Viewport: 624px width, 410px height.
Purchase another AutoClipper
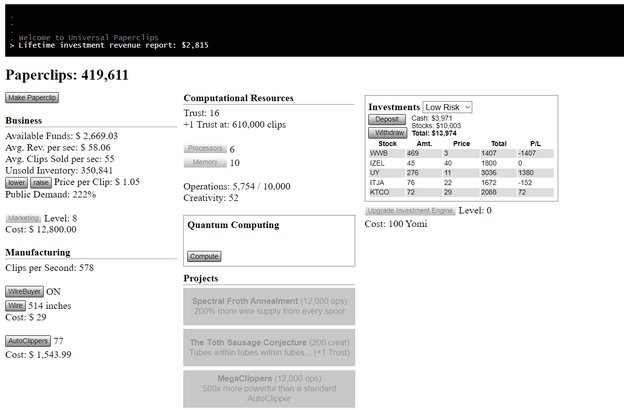(28, 341)
